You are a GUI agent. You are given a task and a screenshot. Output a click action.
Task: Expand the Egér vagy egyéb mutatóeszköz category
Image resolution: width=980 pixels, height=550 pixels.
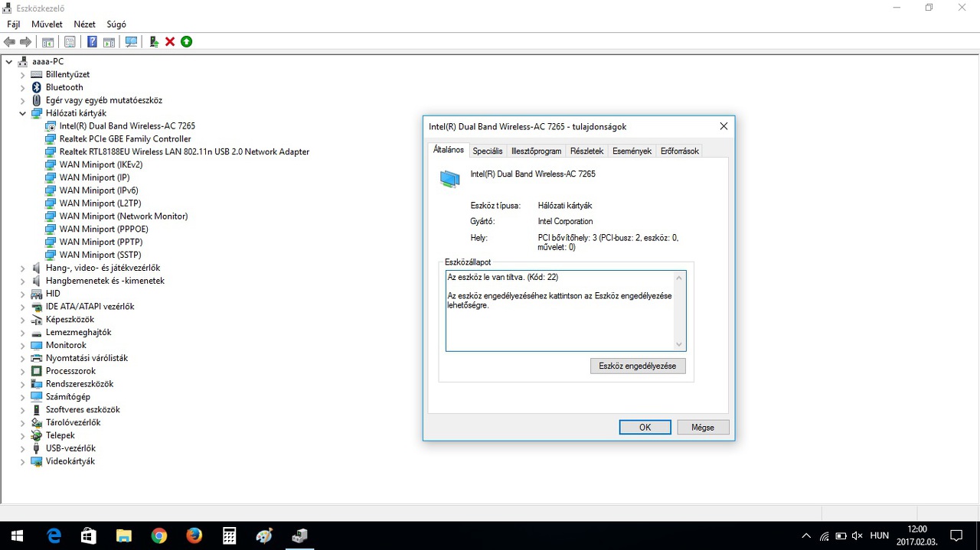pyautogui.click(x=23, y=100)
